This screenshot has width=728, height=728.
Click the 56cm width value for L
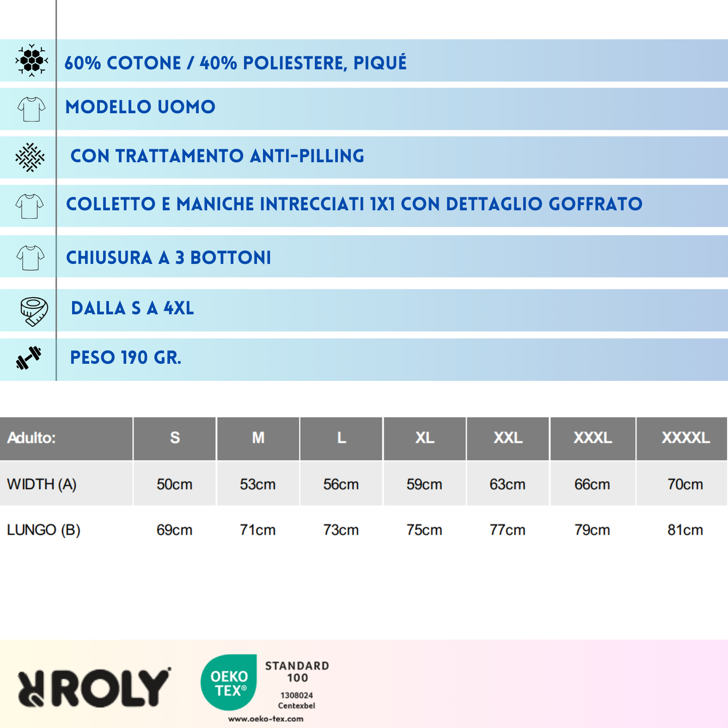pyautogui.click(x=341, y=484)
